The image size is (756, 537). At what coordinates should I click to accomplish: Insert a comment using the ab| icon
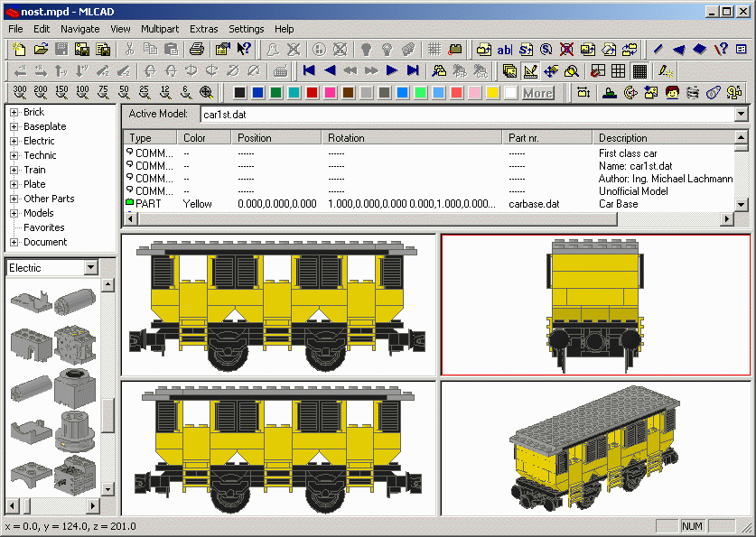(504, 51)
